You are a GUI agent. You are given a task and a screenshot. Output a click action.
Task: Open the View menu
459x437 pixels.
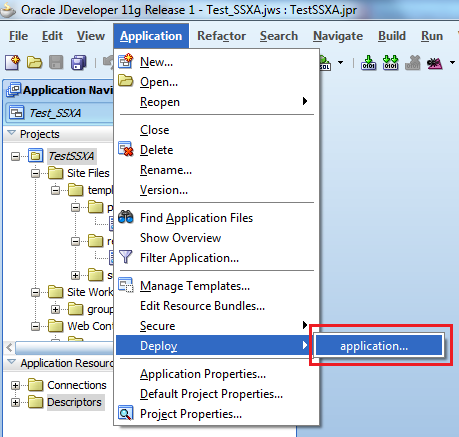pyautogui.click(x=91, y=36)
